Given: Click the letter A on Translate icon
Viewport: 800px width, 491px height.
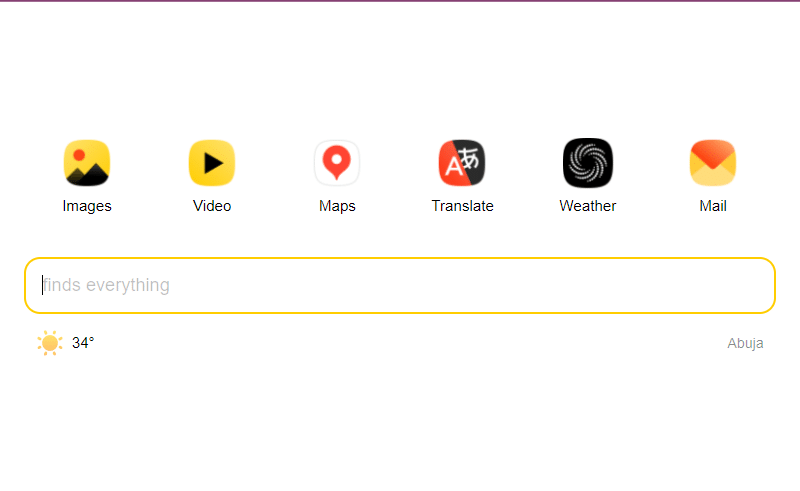Looking at the screenshot, I should click(454, 166).
